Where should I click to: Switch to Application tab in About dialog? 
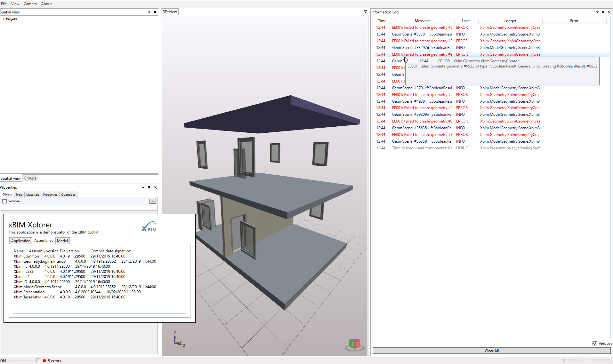(x=21, y=241)
